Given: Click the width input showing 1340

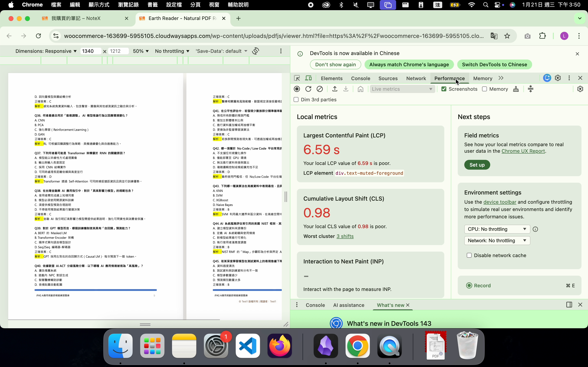Looking at the screenshot, I should [x=90, y=51].
